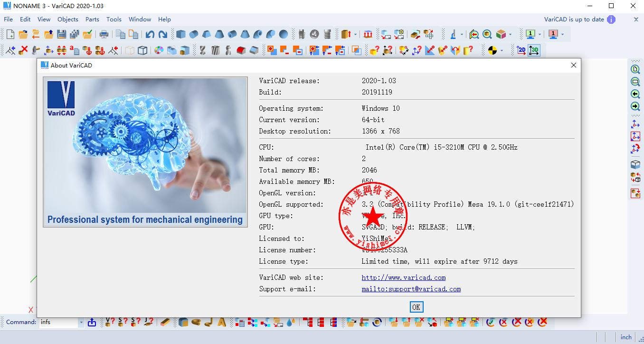The width and height of the screenshot is (644, 344).
Task: Insert a cone solid
Action: [x=219, y=34]
